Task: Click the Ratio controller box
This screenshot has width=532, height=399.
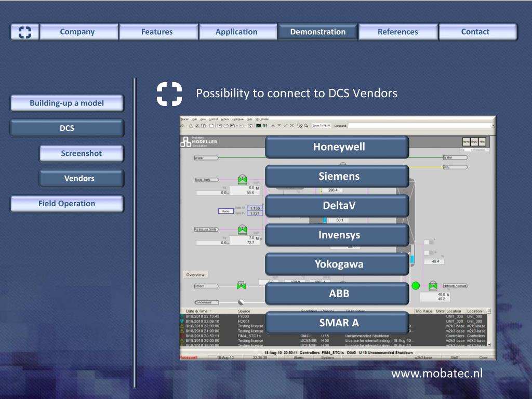Action: pyautogui.click(x=225, y=211)
